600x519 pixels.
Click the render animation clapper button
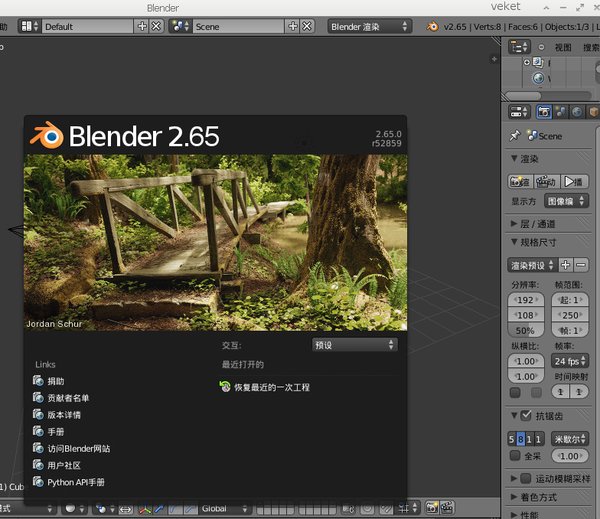[546, 182]
